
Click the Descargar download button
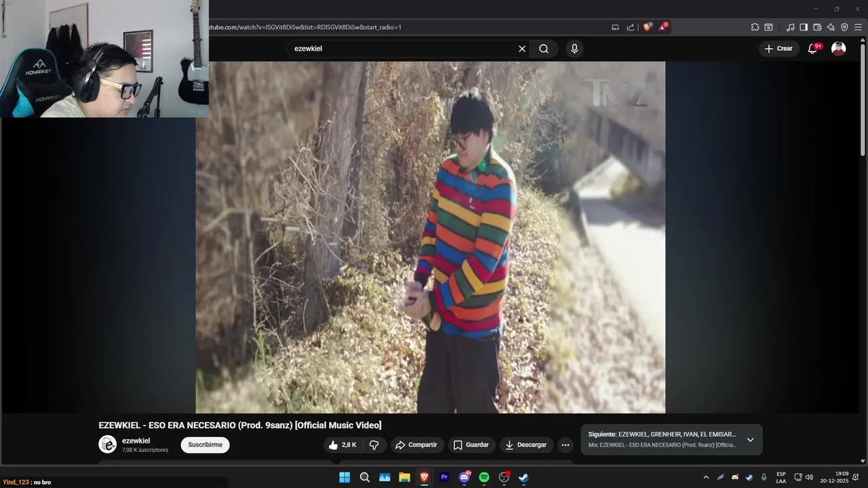click(x=526, y=445)
